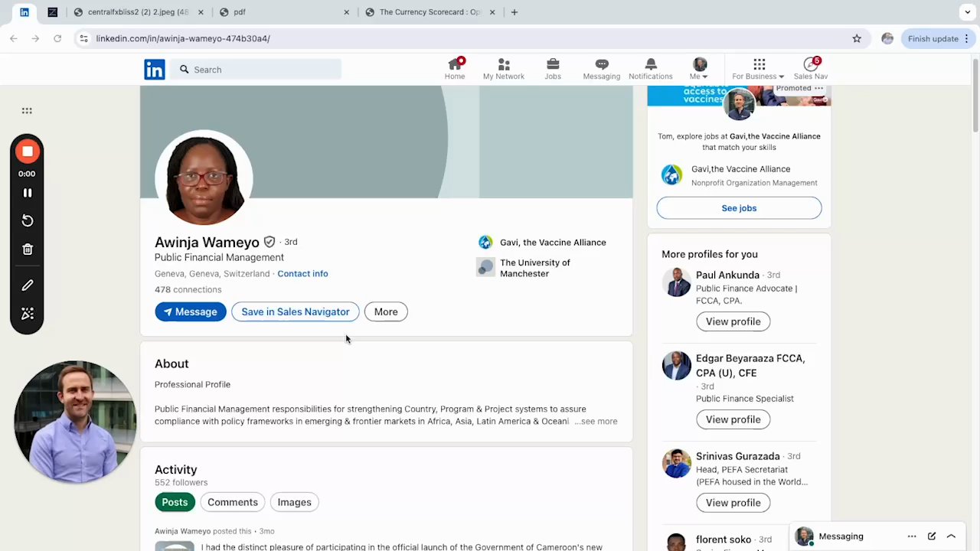The height and width of the screenshot is (551, 980).
Task: Pause the recording
Action: [x=28, y=193]
